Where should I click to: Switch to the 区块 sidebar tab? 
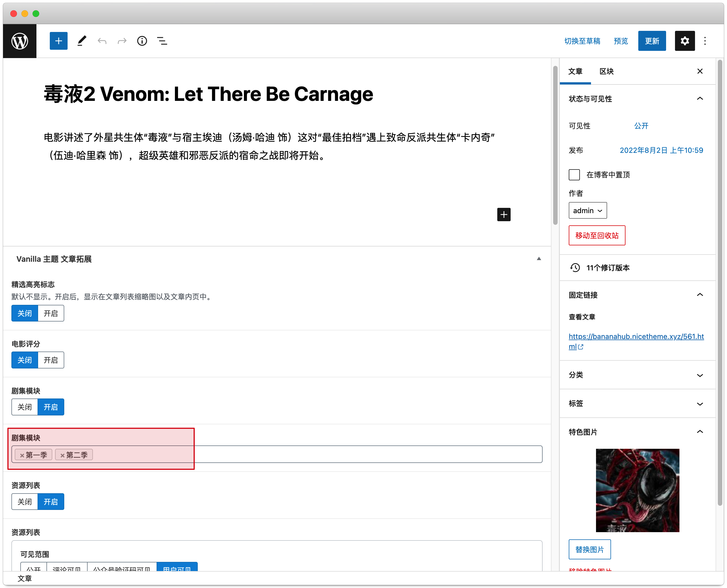tap(606, 71)
